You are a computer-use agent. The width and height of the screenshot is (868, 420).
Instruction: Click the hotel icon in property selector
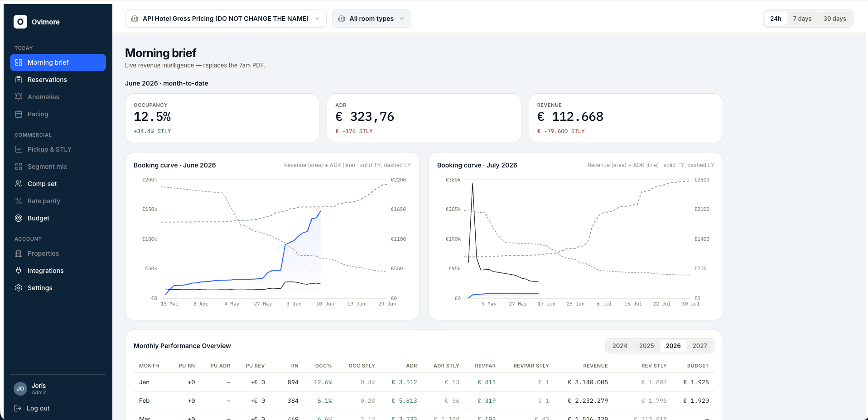click(135, 19)
